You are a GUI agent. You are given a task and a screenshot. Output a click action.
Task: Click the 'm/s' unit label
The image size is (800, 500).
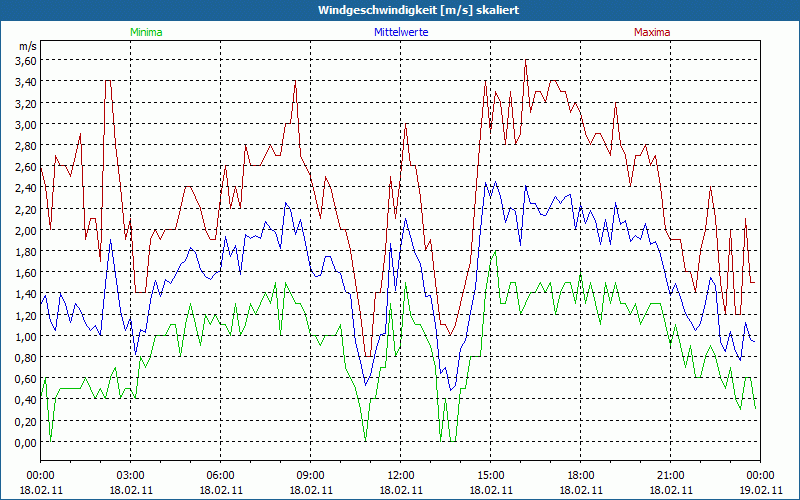(x=28, y=46)
